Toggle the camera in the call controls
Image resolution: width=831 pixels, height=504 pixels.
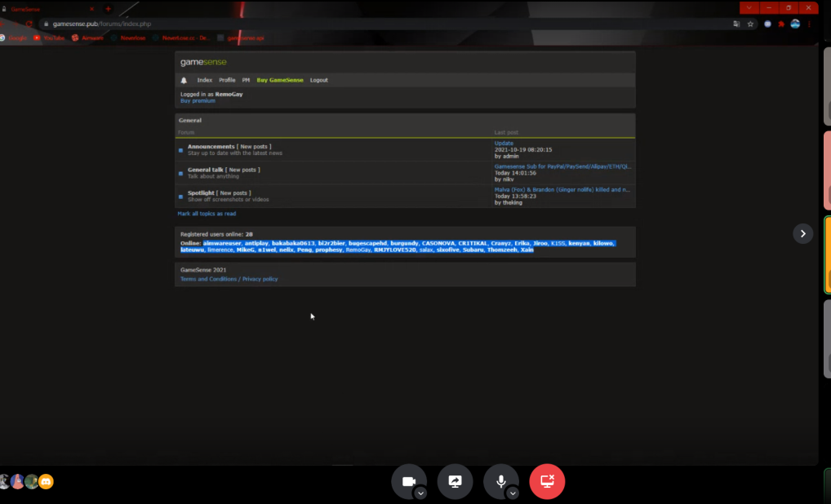409,480
